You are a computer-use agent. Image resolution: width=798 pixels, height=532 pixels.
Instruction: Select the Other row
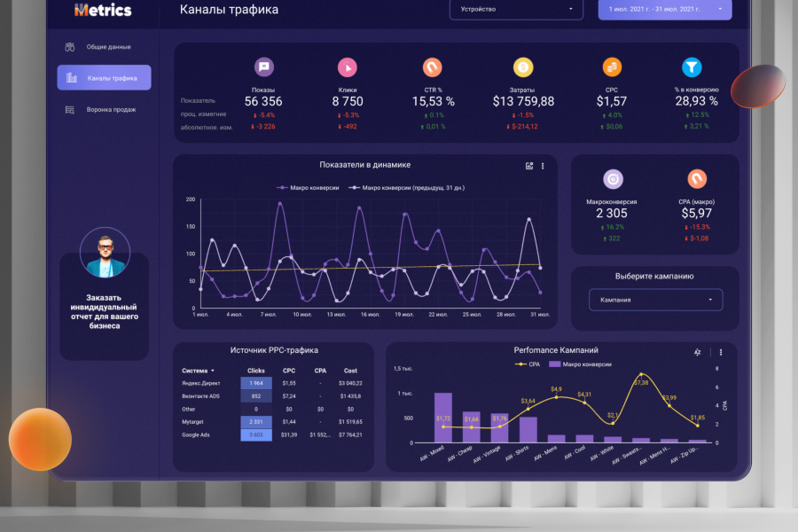[272, 409]
